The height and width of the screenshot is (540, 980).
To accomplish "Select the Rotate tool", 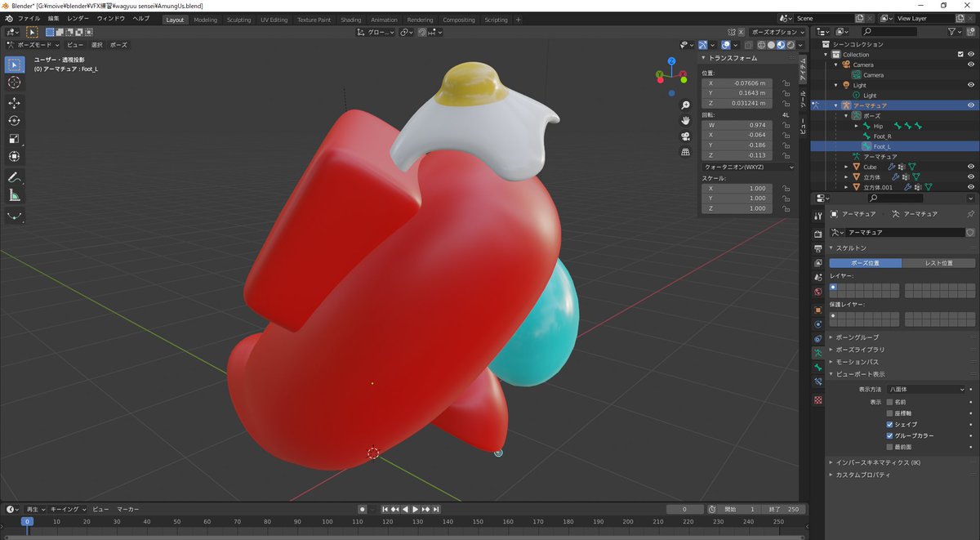I will (x=15, y=121).
